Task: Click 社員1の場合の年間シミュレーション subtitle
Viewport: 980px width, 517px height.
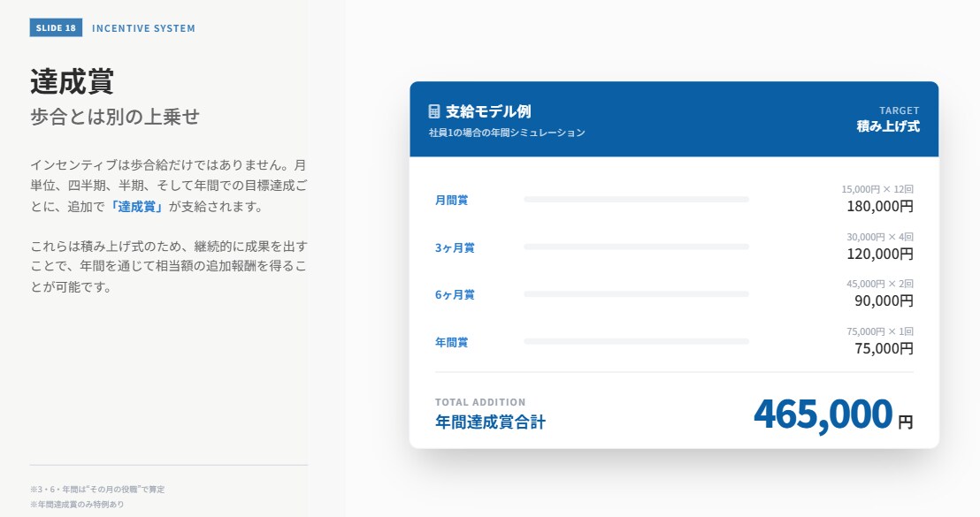Action: click(507, 133)
